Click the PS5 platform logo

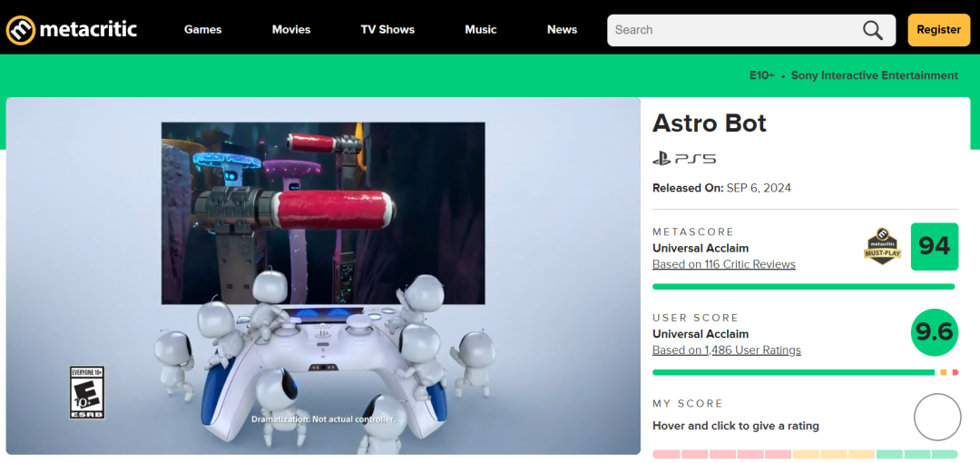pos(684,159)
